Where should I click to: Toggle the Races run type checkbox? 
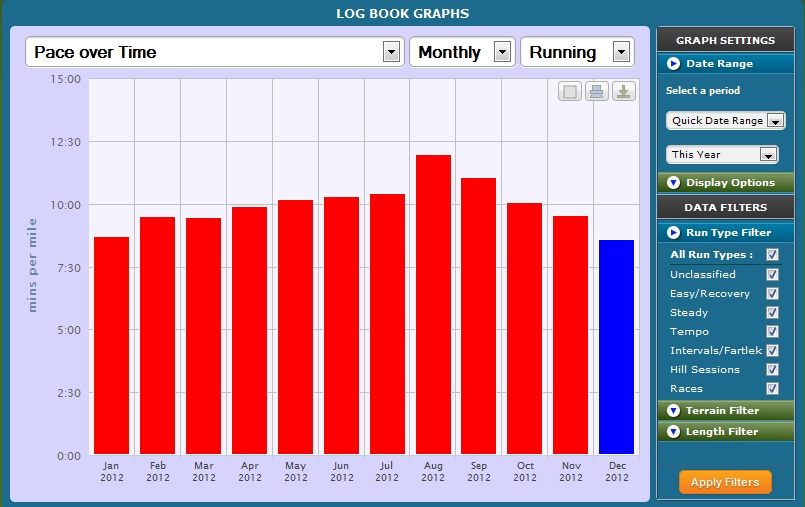click(x=772, y=388)
